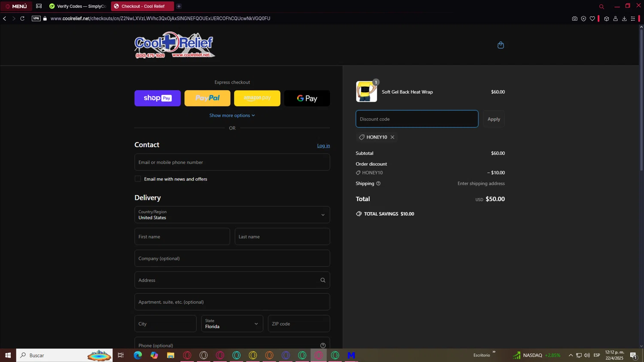Toggle the browser VPN badge
Viewport: 644px width, 362px height.
(36, 18)
